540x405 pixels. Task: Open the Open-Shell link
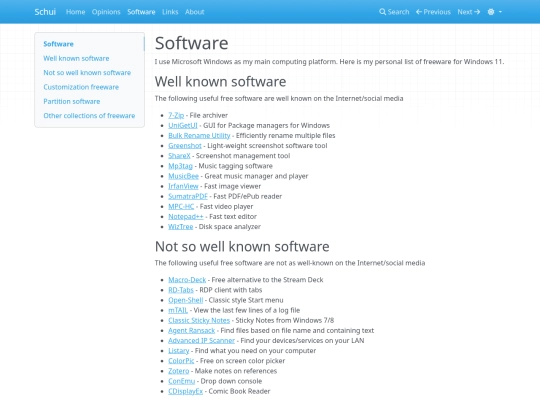click(x=186, y=300)
